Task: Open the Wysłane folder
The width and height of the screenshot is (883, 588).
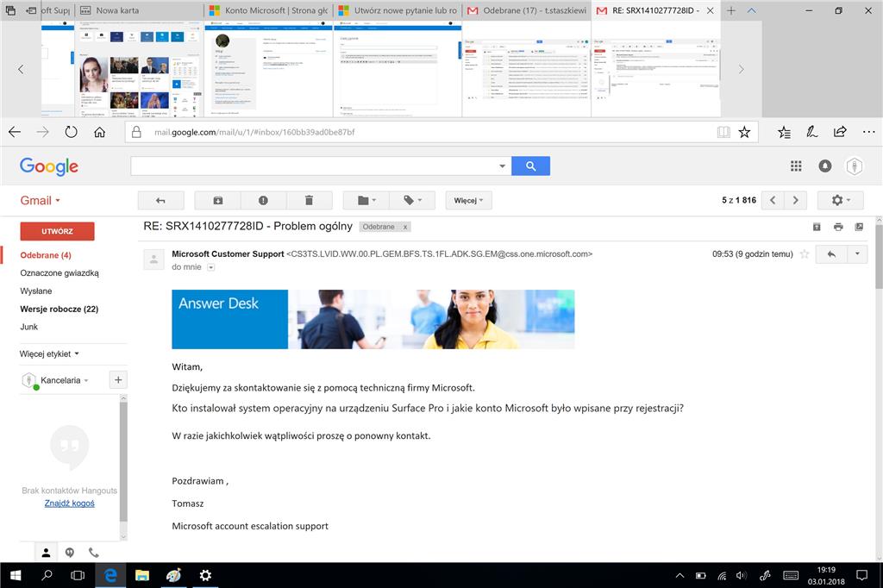Action: (x=36, y=291)
